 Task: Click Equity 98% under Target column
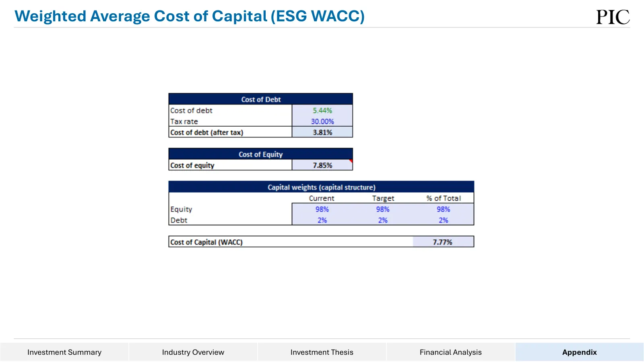[383, 209]
